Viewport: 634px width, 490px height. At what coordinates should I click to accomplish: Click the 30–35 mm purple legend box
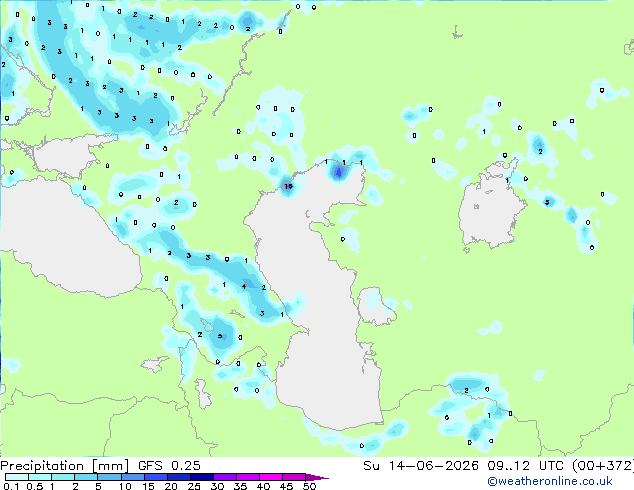coord(225,477)
